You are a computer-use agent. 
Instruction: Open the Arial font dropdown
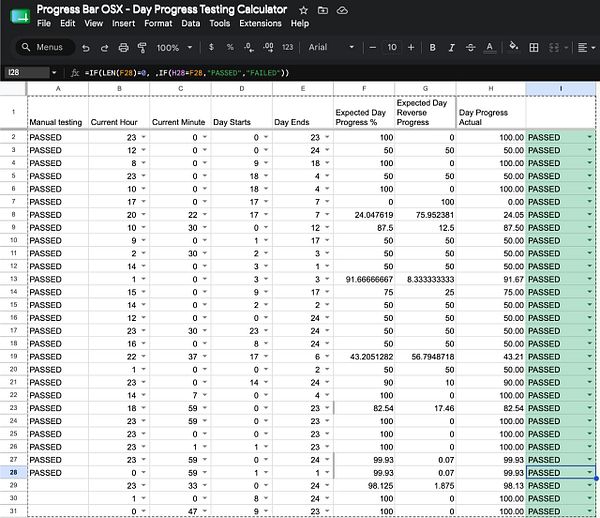[331, 47]
